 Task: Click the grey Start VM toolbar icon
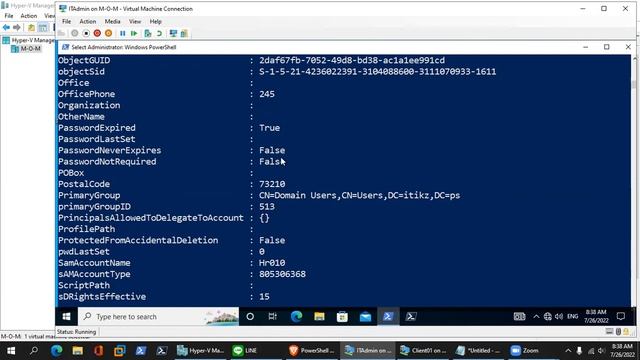[74, 33]
